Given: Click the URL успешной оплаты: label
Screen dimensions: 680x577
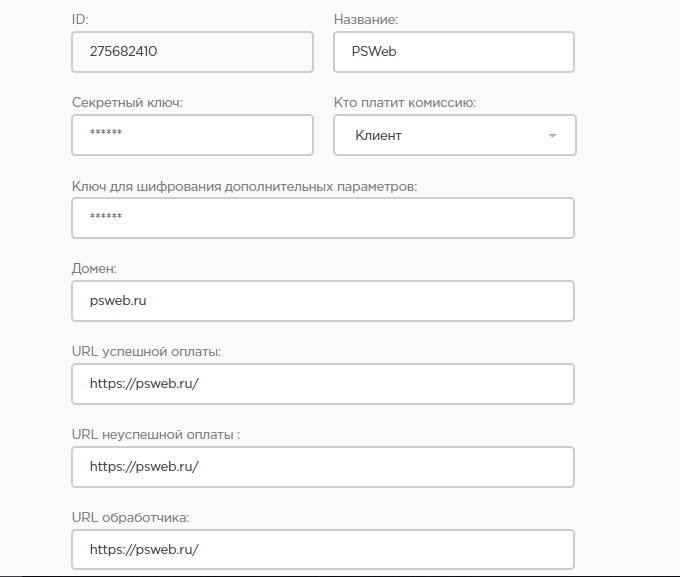Looking at the screenshot, I should pyautogui.click(x=147, y=351).
